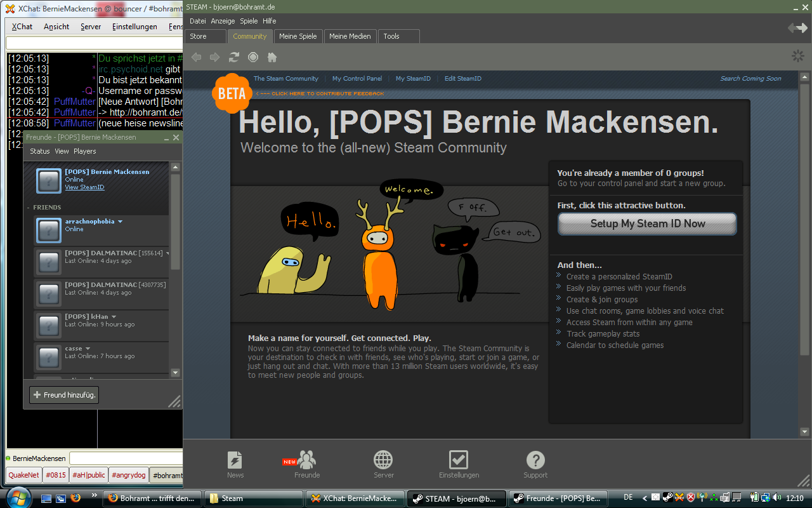Click the XChat message input field

[126, 458]
